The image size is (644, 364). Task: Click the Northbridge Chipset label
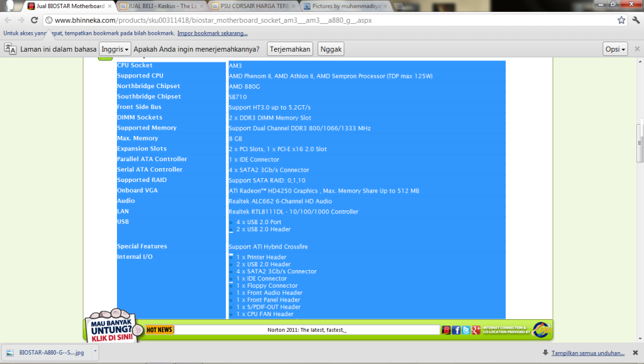148,86
